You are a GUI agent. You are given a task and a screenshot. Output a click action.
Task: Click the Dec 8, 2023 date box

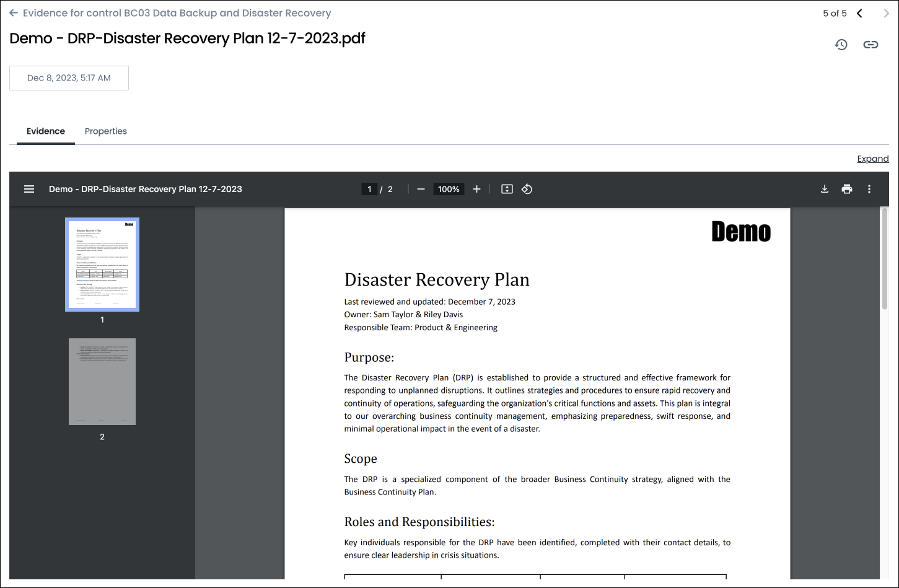69,78
